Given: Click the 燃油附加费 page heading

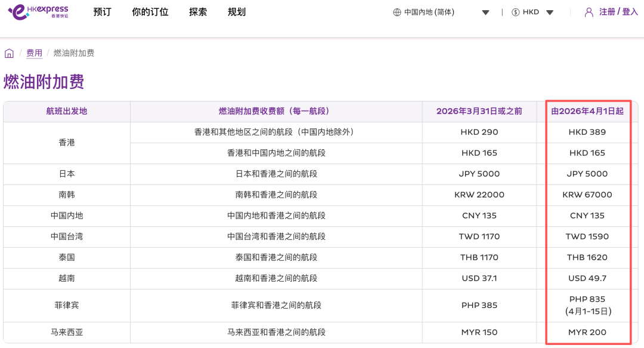Looking at the screenshot, I should (44, 81).
